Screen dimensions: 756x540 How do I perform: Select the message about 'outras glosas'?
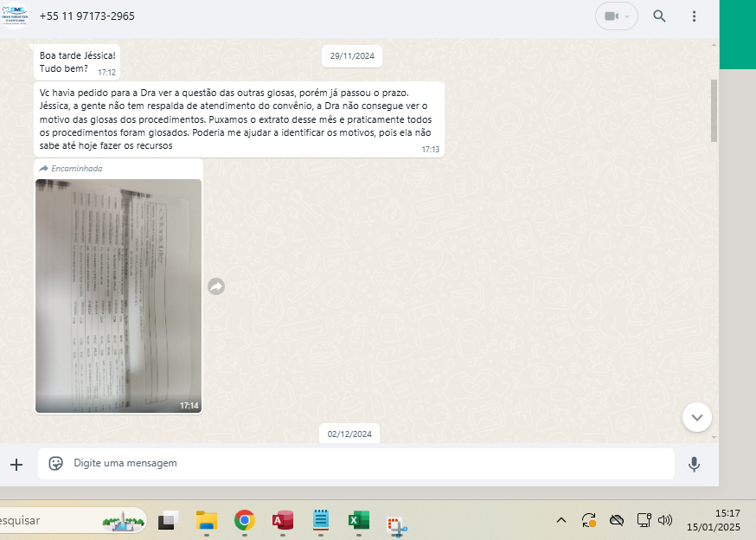click(239, 119)
